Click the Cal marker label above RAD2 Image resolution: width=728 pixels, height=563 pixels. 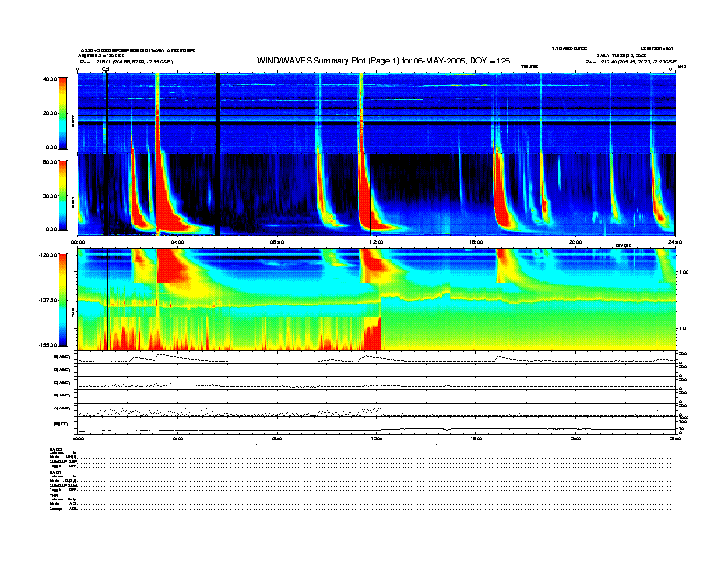106,70
